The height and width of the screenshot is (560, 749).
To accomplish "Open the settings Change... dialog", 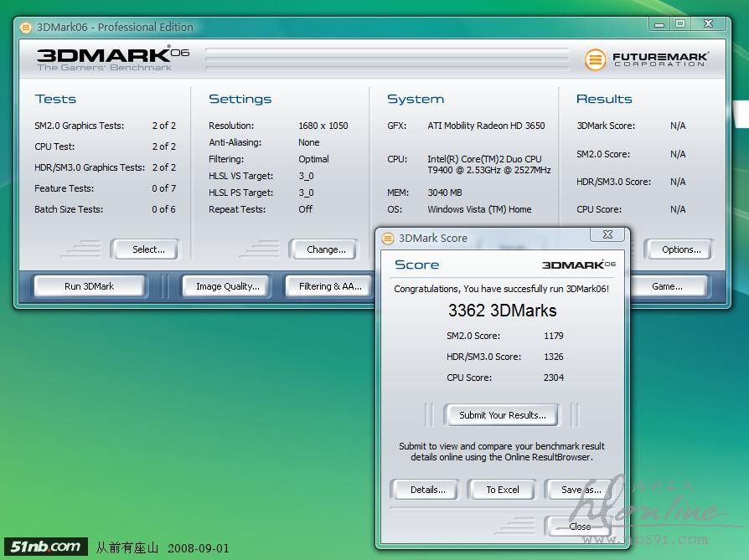I will [x=326, y=249].
